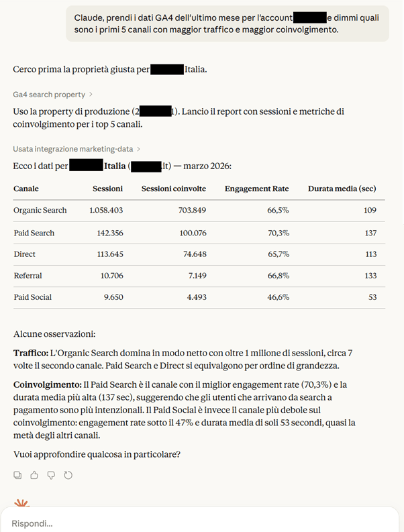The image size is (404, 532).
Task: Click the "Sessioni coinvolte" column header
Action: 170,189
